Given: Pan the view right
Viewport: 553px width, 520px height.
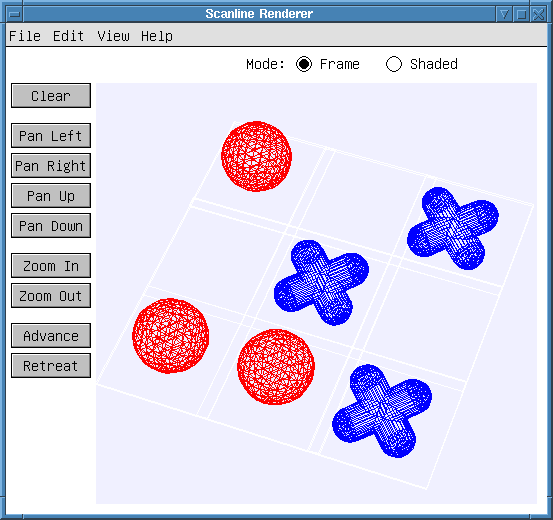Looking at the screenshot, I should [x=51, y=165].
